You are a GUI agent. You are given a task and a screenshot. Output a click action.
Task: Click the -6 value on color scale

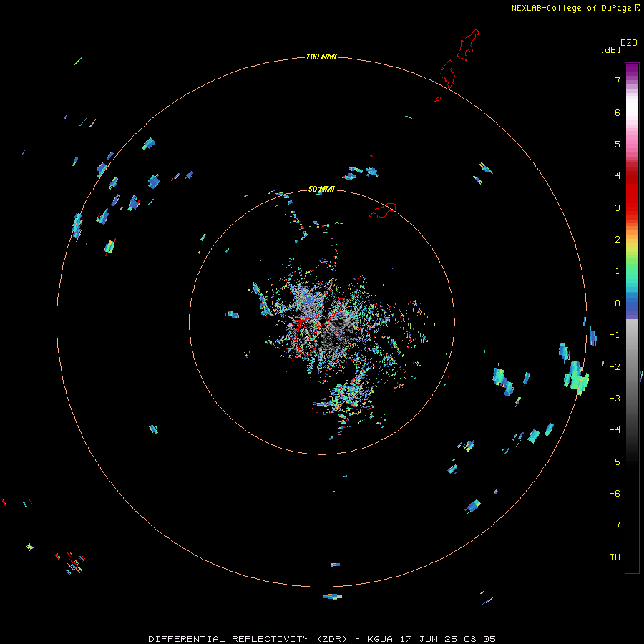615,494
